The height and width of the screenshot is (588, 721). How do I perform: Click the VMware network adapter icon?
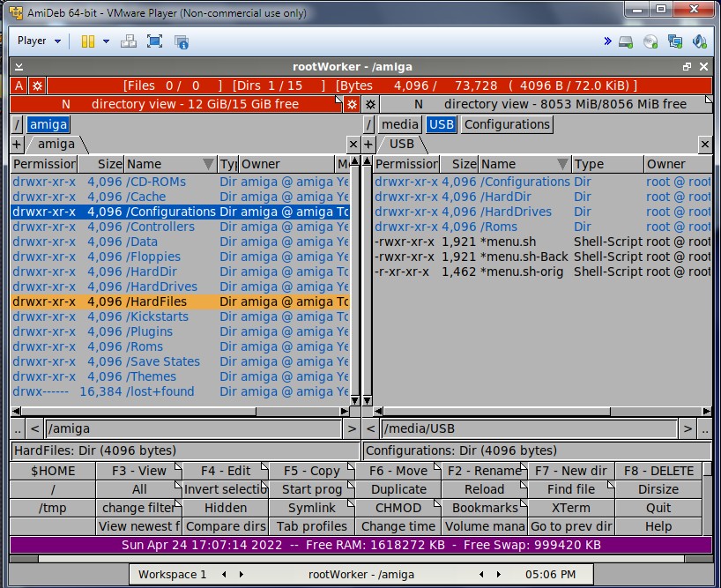(675, 41)
